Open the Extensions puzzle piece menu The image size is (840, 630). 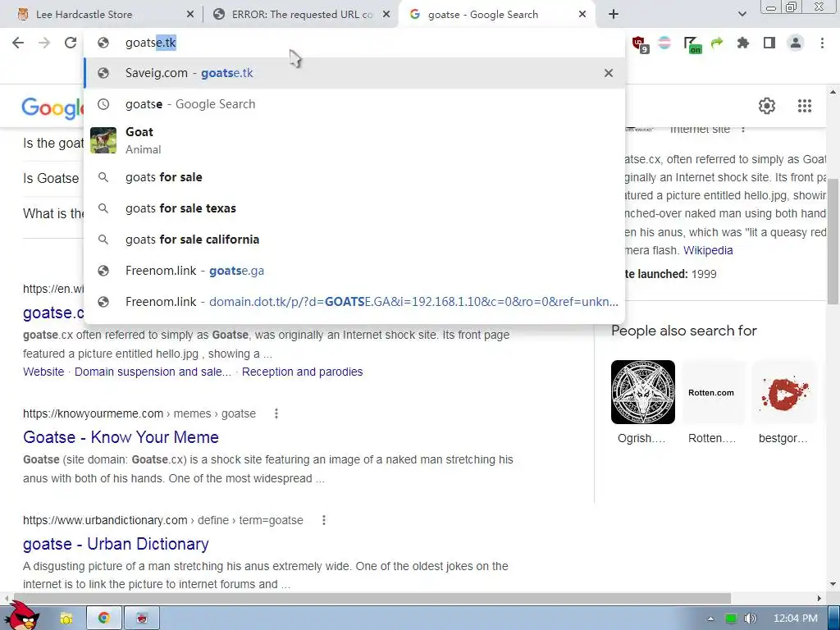pyautogui.click(x=743, y=43)
